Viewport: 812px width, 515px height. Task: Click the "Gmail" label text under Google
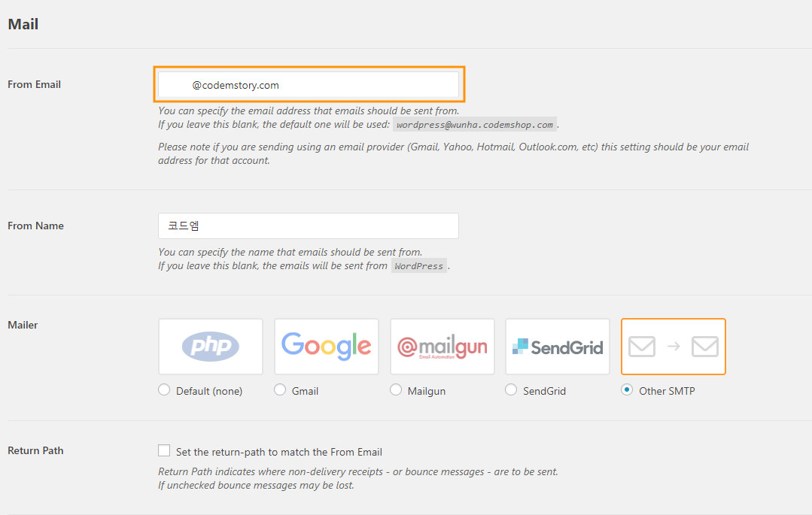(x=305, y=391)
